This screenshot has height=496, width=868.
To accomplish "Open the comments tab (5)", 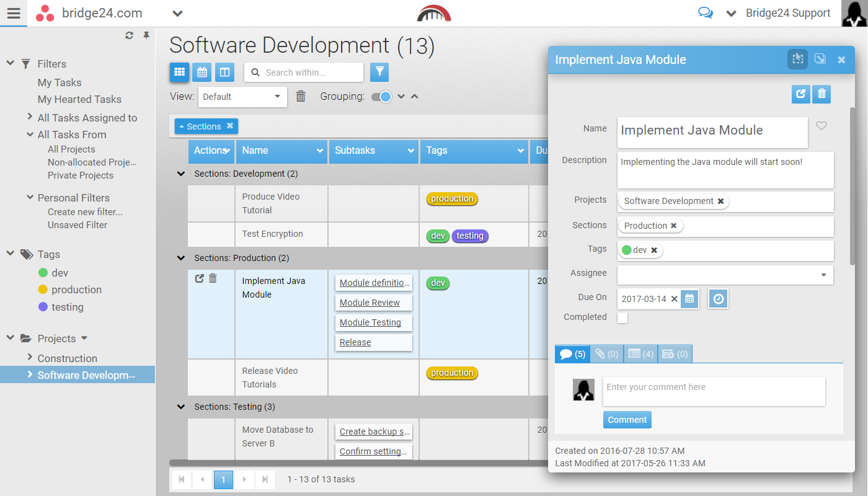I will [572, 354].
